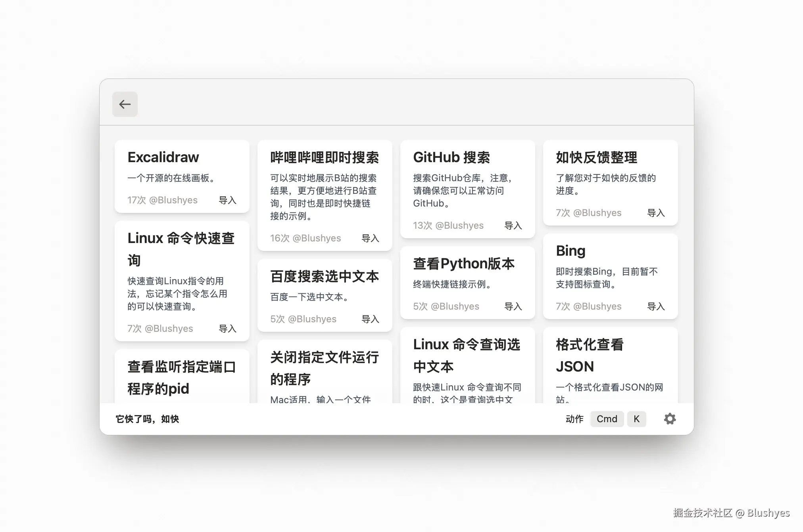This screenshot has width=803, height=532.
Task: Import the 查看Python版本 shortcut
Action: (x=513, y=306)
